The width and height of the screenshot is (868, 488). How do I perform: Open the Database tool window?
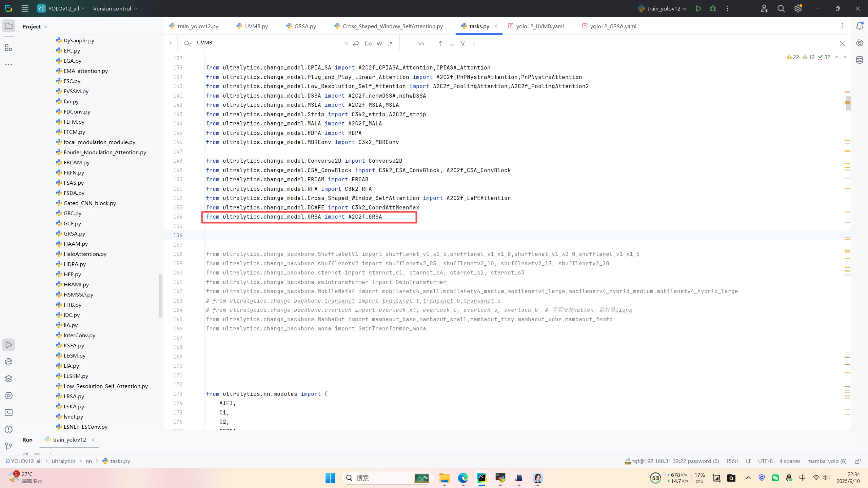tap(860, 60)
